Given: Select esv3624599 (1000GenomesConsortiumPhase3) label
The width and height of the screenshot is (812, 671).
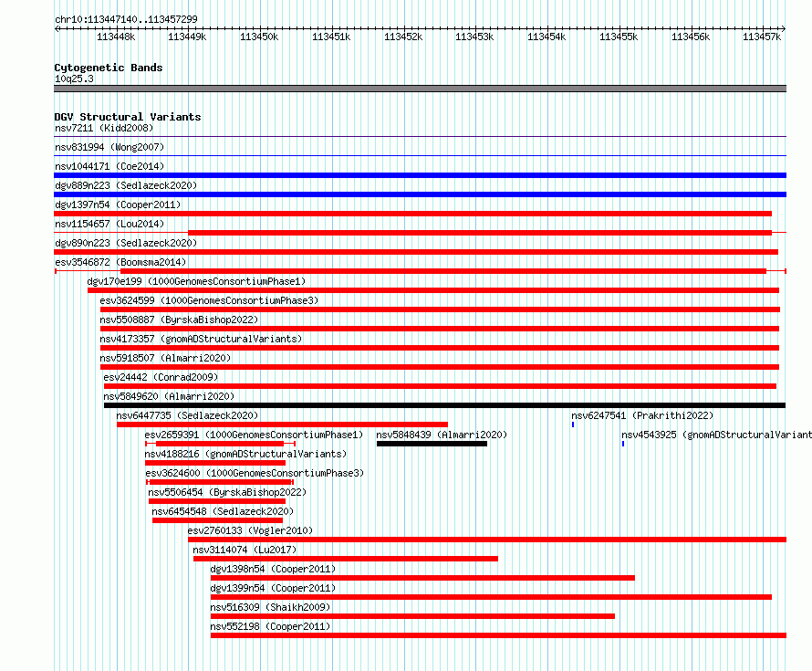Looking at the screenshot, I should point(209,300).
